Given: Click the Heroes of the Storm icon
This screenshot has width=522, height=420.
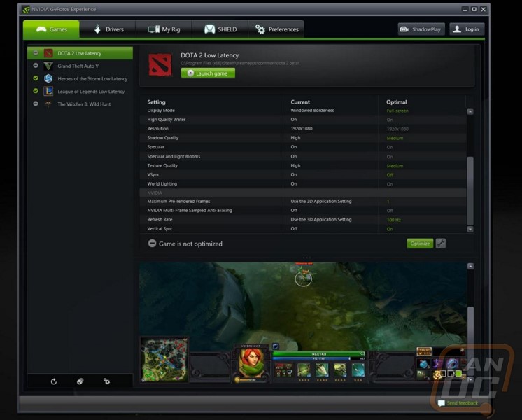Looking at the screenshot, I should [x=48, y=78].
